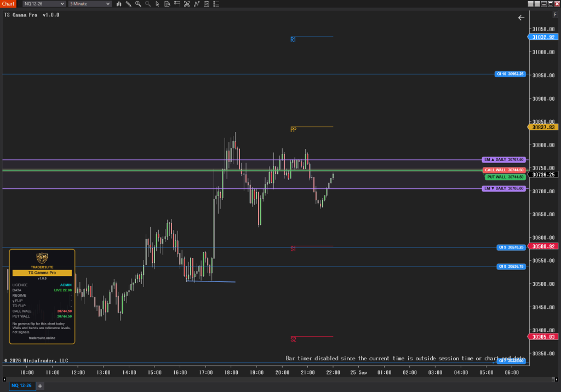Click the first gray window link button

[530, 4]
